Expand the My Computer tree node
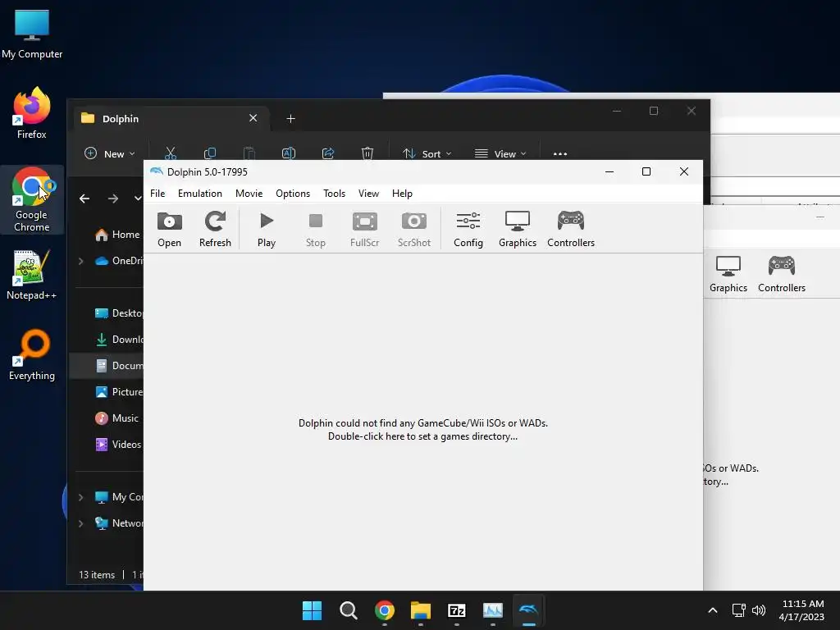The image size is (840, 630). pyautogui.click(x=81, y=497)
